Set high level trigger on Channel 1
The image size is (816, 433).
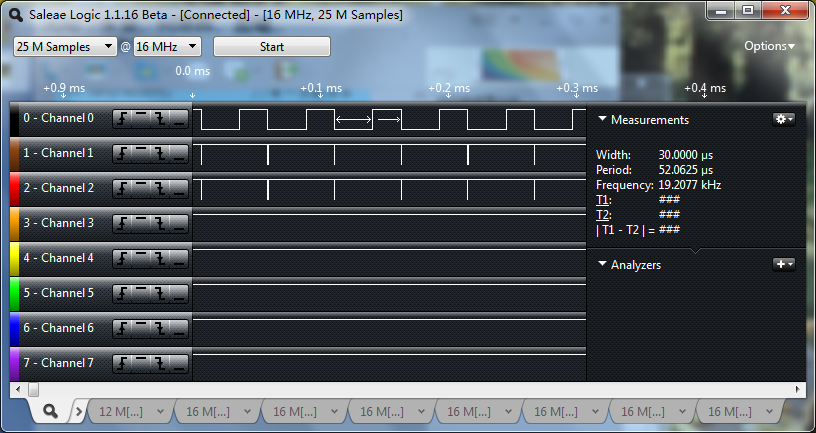point(141,154)
